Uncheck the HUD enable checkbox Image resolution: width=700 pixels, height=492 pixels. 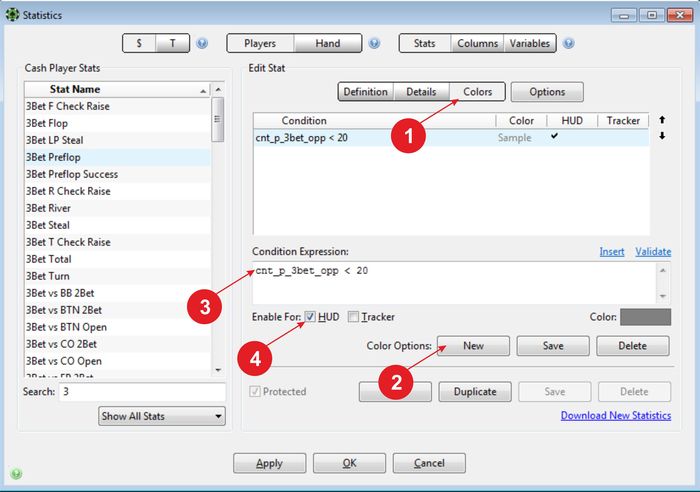click(x=310, y=317)
